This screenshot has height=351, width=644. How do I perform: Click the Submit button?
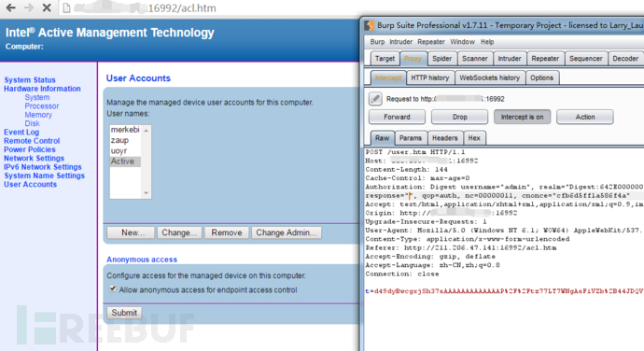[124, 313]
